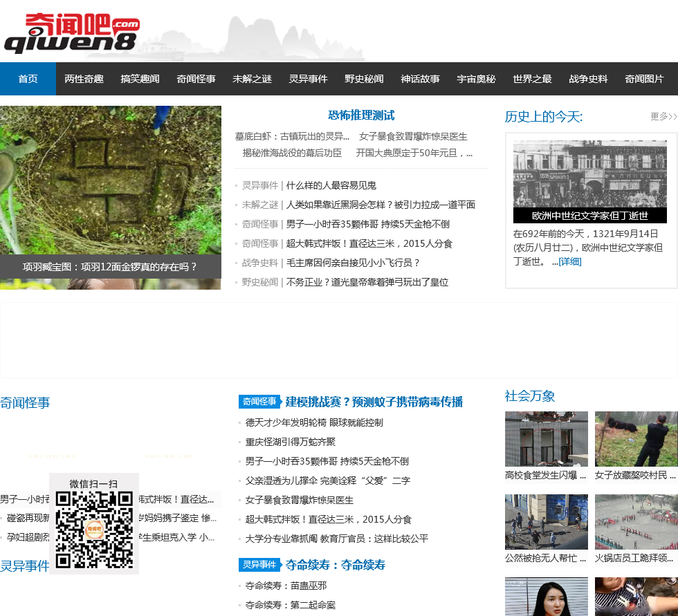Click the 女子放藏獒咬村民 caption
The width and height of the screenshot is (678, 616).
tap(635, 475)
